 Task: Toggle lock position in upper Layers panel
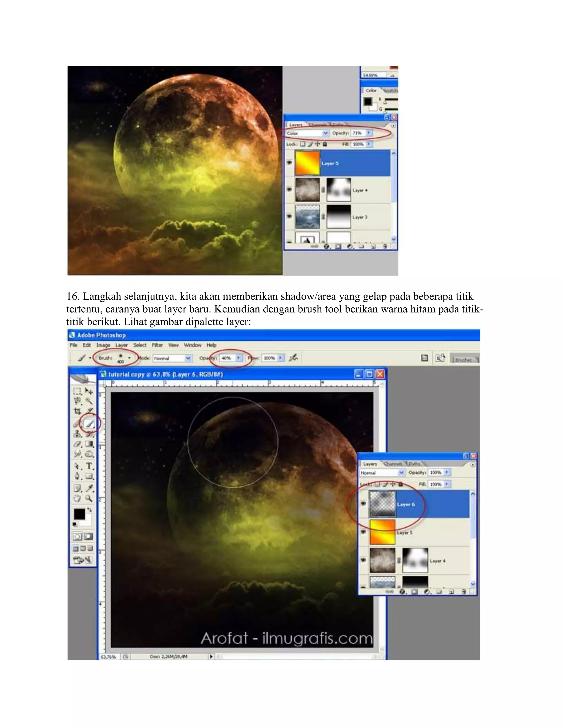318,144
